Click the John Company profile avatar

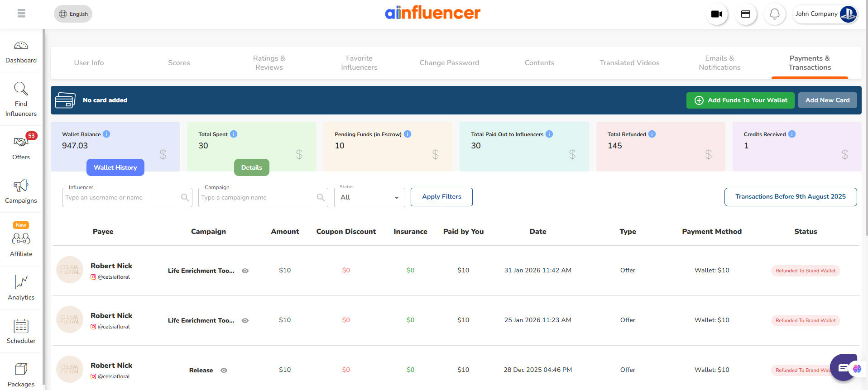pos(848,14)
